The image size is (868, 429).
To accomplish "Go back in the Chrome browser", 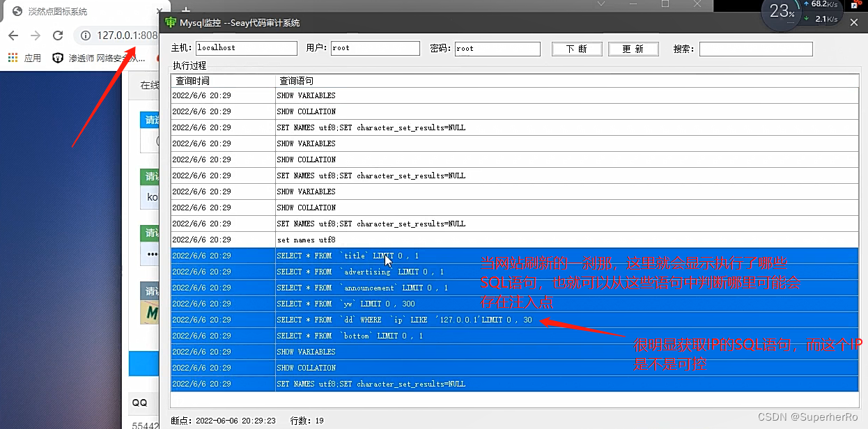I will (x=14, y=36).
